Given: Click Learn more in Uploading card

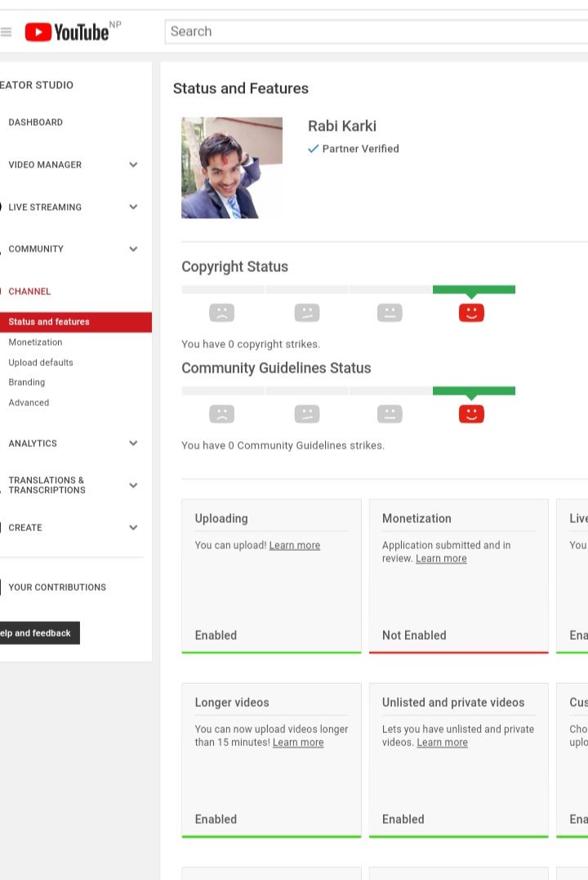Looking at the screenshot, I should pyautogui.click(x=295, y=546).
